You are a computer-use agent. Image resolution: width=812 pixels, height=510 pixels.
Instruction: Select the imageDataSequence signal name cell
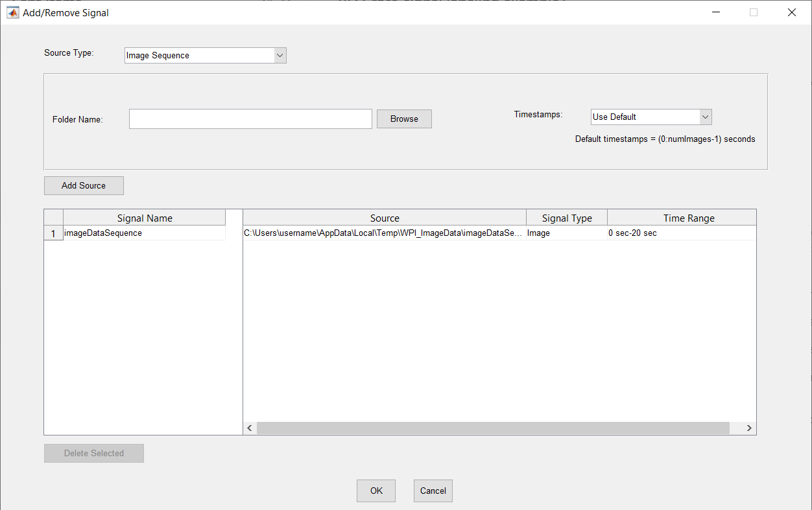(144, 233)
